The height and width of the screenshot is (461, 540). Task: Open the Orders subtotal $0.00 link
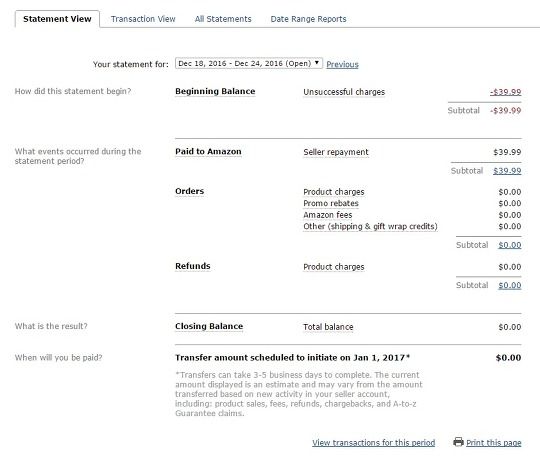click(510, 245)
